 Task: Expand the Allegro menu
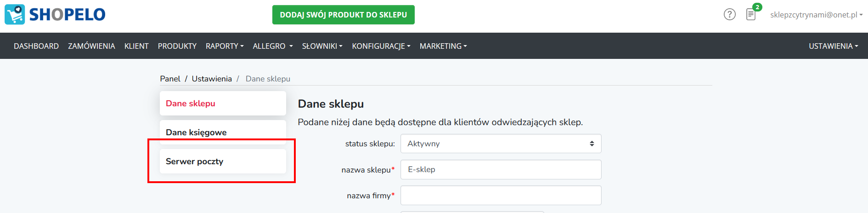tap(273, 46)
